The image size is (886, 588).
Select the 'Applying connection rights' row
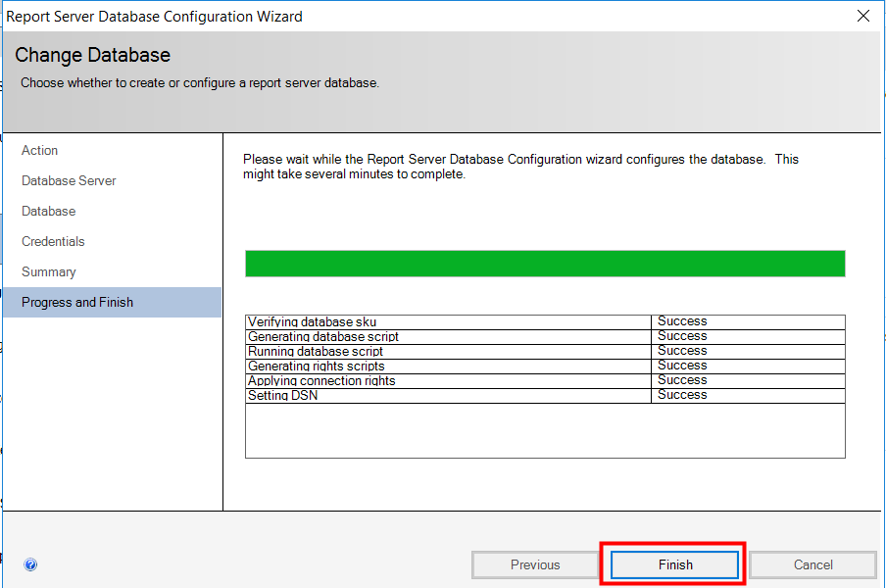[545, 380]
